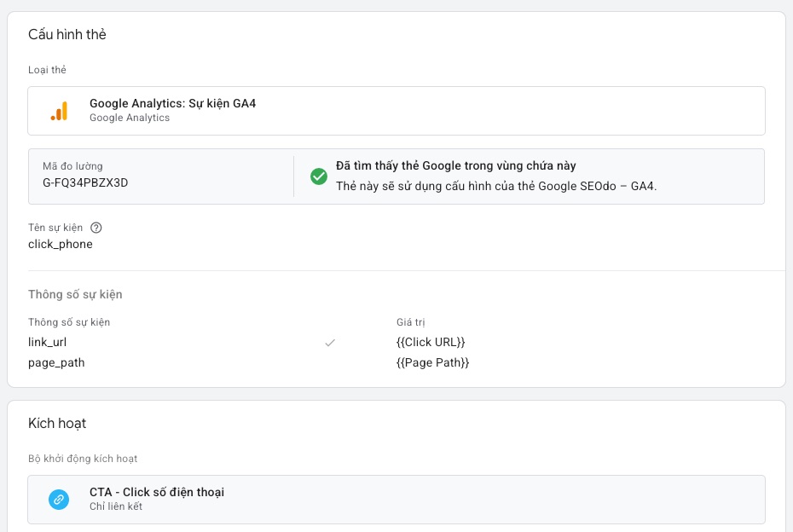This screenshot has height=532, width=793.
Task: Click the Google Analytics subtitle under tag type
Action: tap(130, 118)
